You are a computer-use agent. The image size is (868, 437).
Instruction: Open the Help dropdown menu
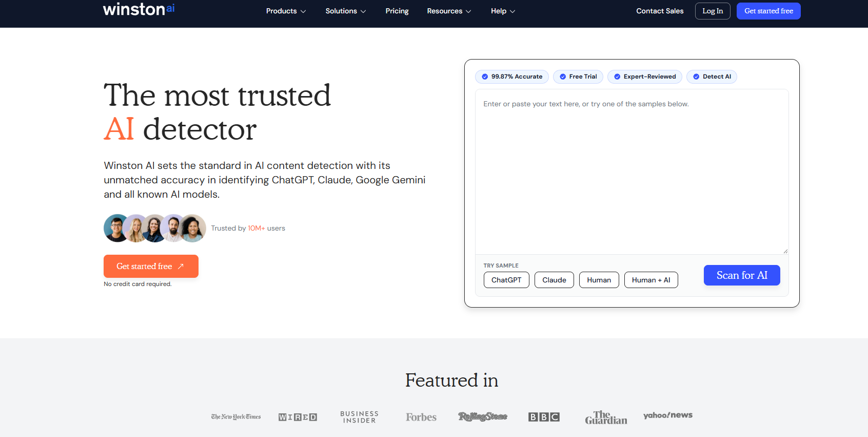click(503, 11)
